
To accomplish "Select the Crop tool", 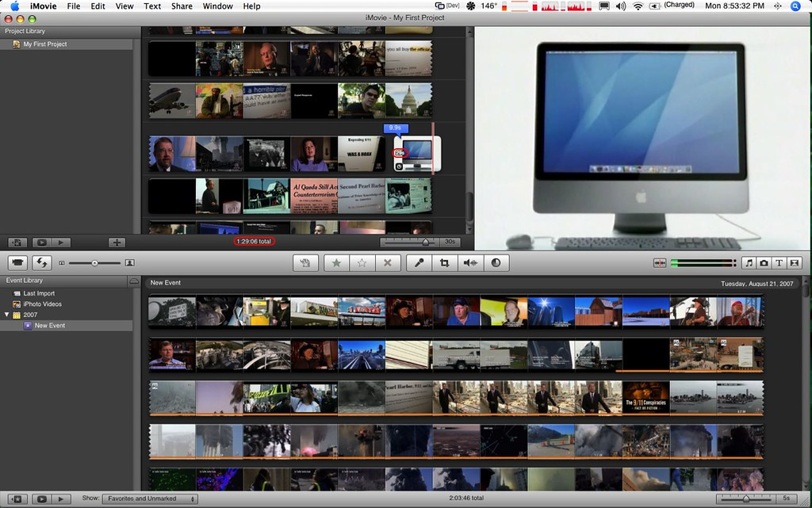I will tap(444, 263).
